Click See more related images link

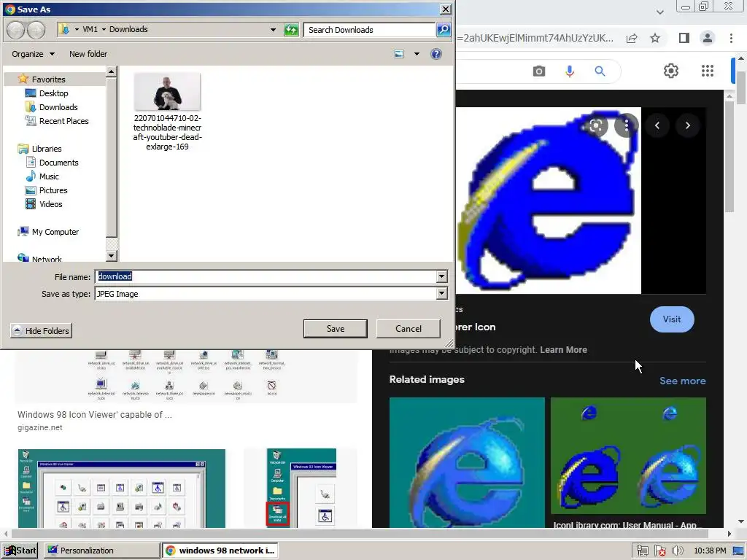pos(683,381)
